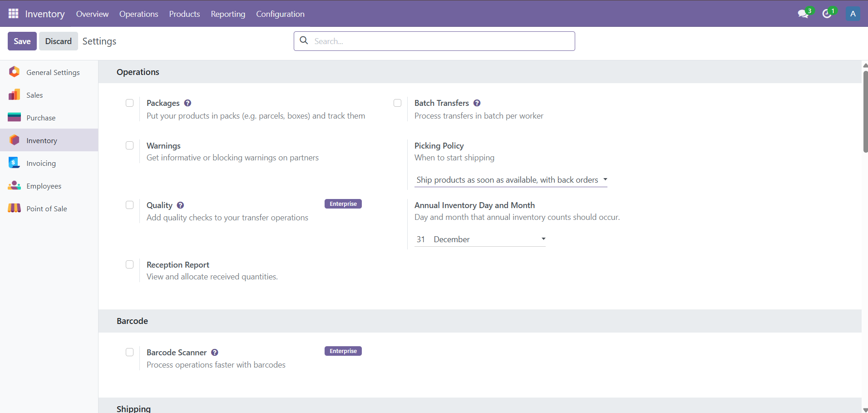Open the messages conversation icon
This screenshot has width=868, height=413.
803,14
